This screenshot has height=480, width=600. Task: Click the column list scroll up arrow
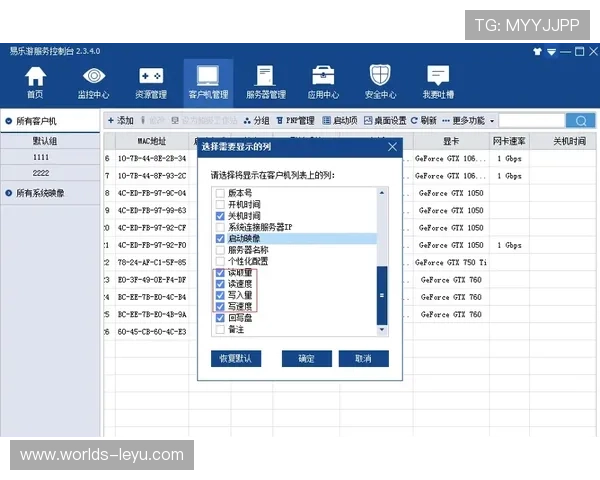click(382, 193)
